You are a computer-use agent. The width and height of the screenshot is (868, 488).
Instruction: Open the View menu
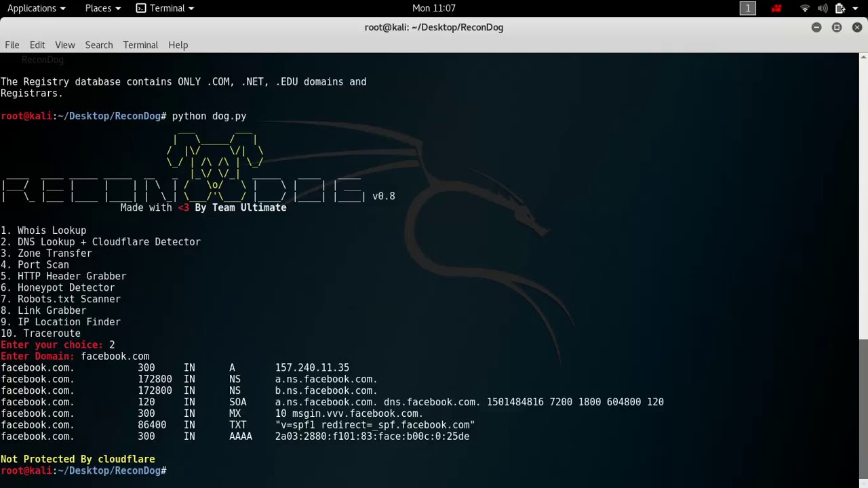[65, 45]
